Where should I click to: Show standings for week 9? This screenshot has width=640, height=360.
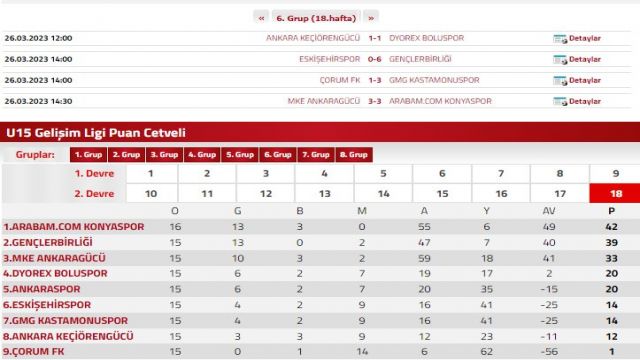pos(615,173)
